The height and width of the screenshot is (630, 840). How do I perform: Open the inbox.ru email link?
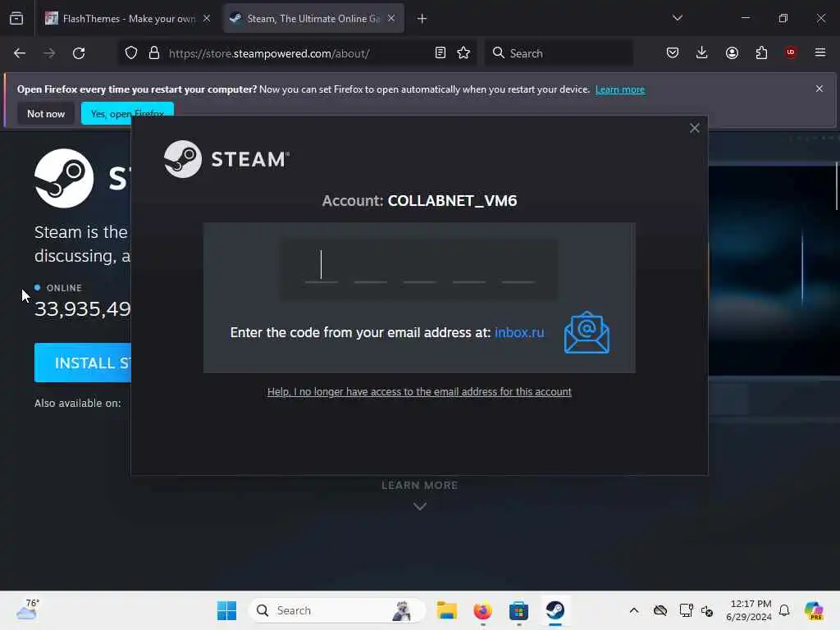point(519,332)
